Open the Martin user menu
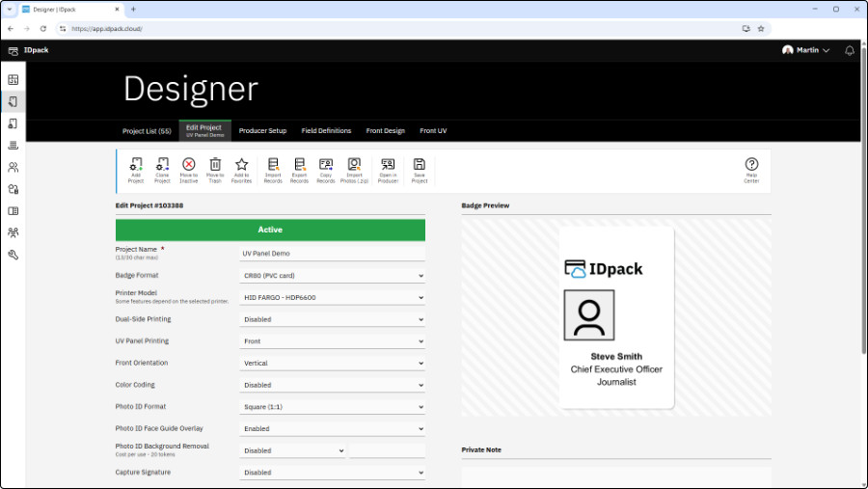 click(x=805, y=50)
